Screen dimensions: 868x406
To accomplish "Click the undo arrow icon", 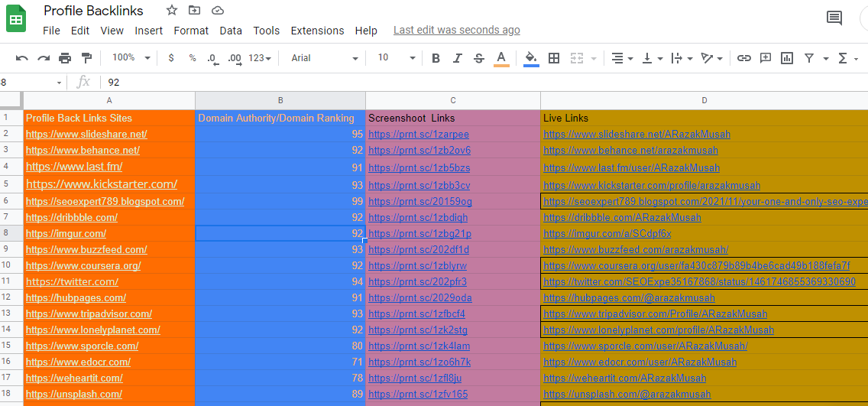I will 22,58.
